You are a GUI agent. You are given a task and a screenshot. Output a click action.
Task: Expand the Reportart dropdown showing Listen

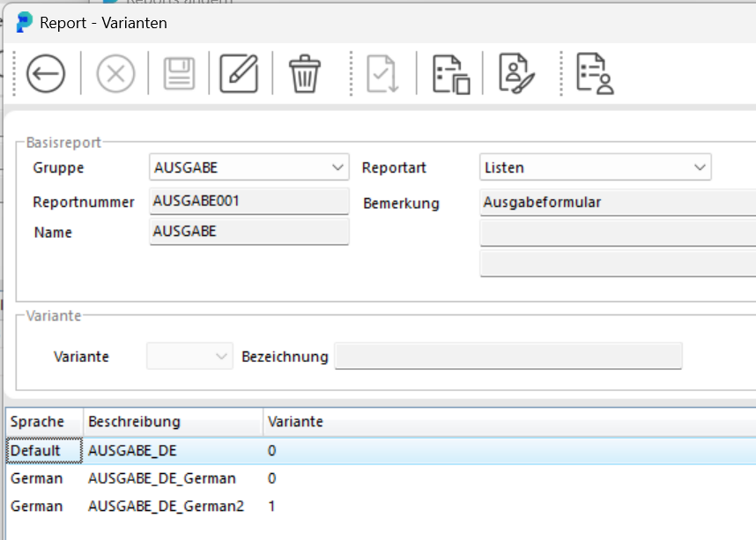(x=596, y=167)
